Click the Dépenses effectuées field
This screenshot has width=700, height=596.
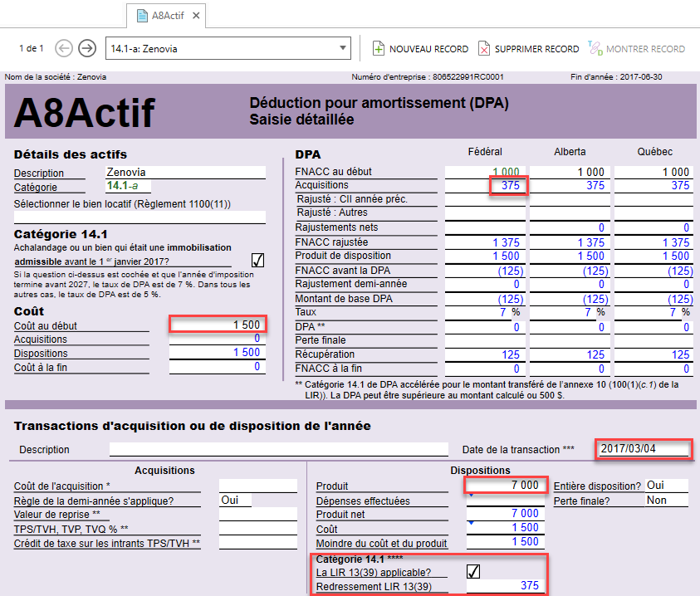[506, 500]
